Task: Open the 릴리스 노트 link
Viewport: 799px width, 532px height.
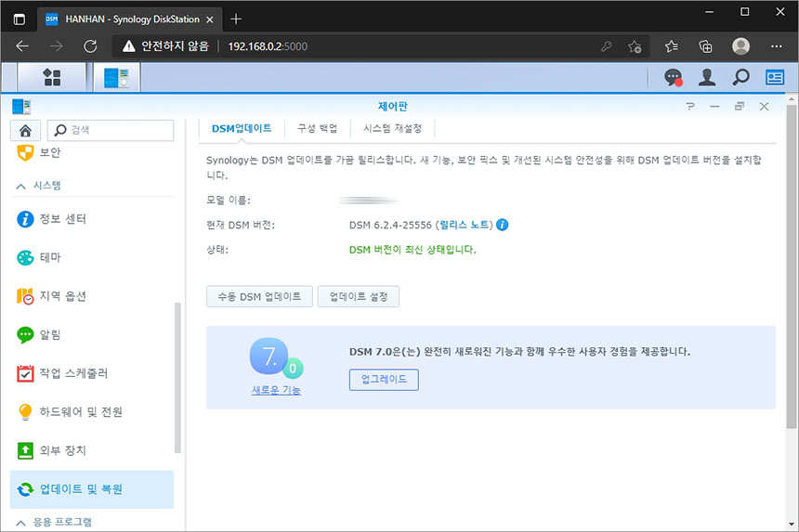Action: 465,225
